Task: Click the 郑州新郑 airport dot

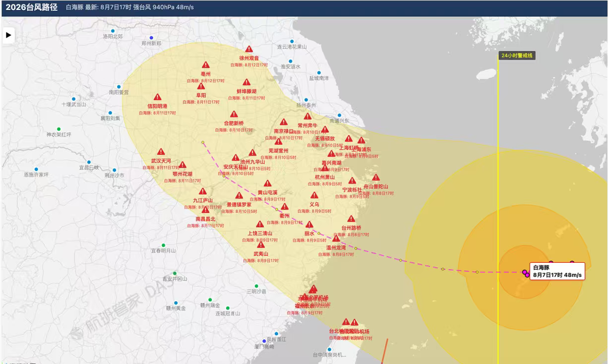Action: tap(151, 38)
